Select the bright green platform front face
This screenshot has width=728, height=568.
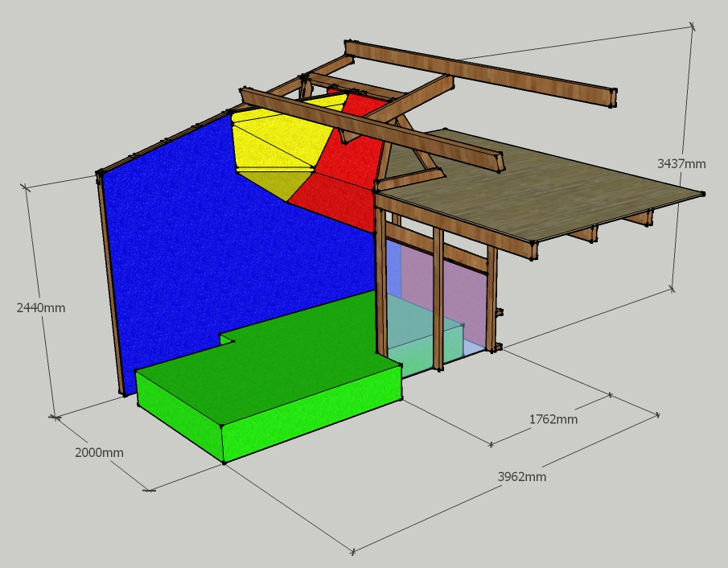coord(314,414)
